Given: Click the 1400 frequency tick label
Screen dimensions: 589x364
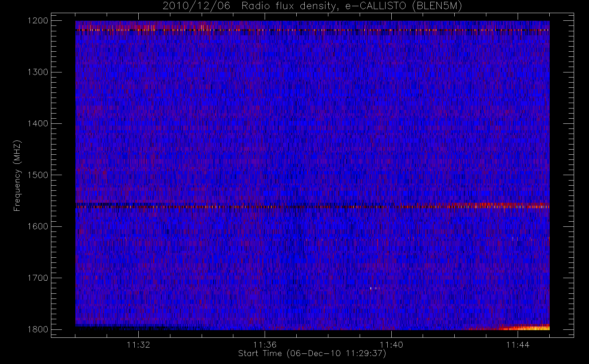Looking at the screenshot, I should [x=38, y=124].
